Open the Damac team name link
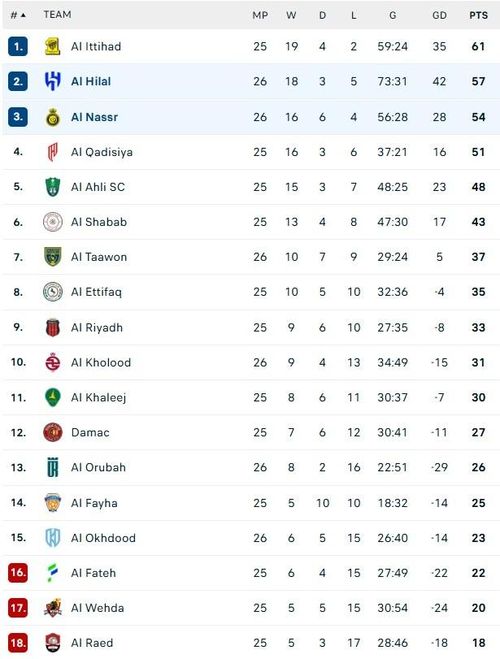Image resolution: width=500 pixels, height=659 pixels. pyautogui.click(x=90, y=432)
